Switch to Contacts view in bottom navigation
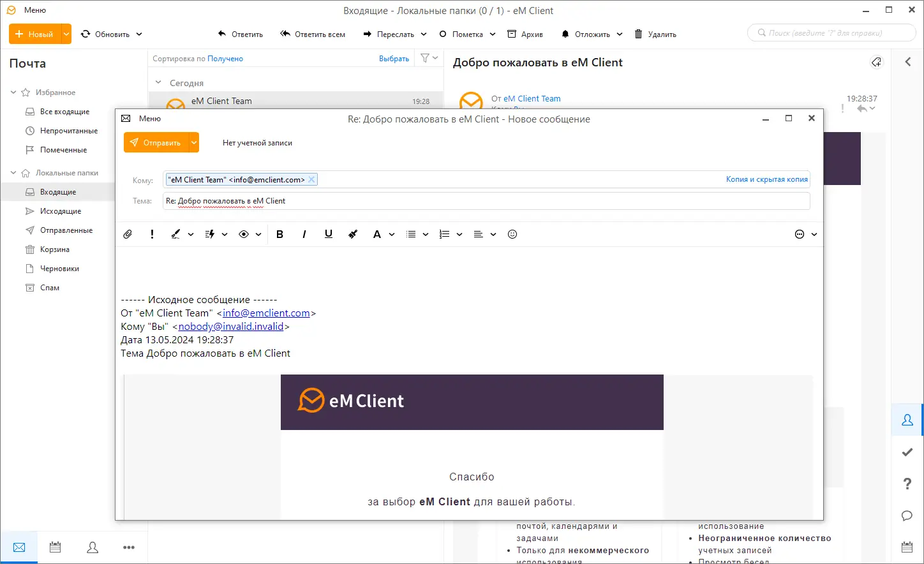This screenshot has height=564, width=924. click(93, 547)
